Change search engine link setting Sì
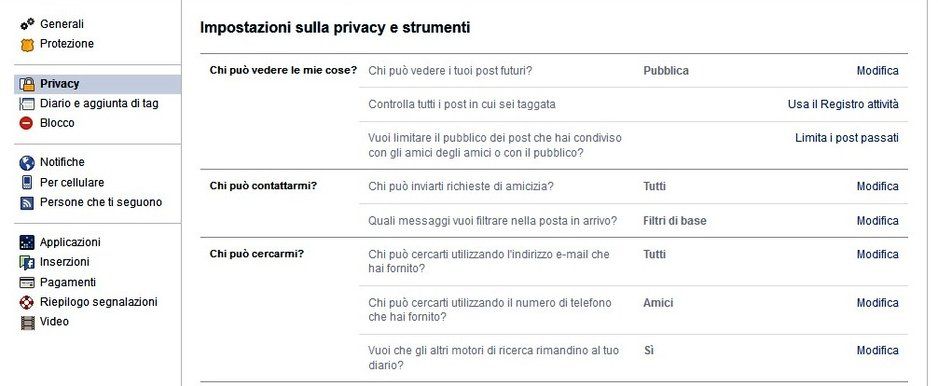The height and width of the screenshot is (386, 938). coord(877,350)
